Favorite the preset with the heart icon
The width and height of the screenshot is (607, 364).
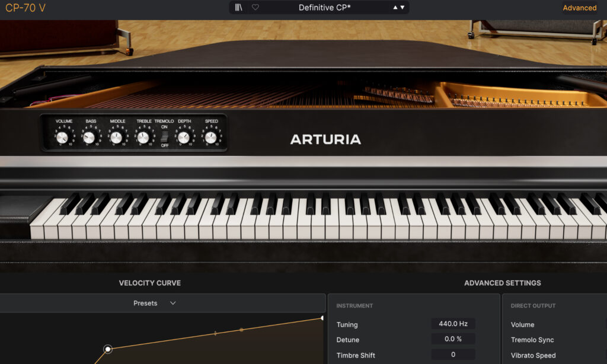tap(255, 7)
